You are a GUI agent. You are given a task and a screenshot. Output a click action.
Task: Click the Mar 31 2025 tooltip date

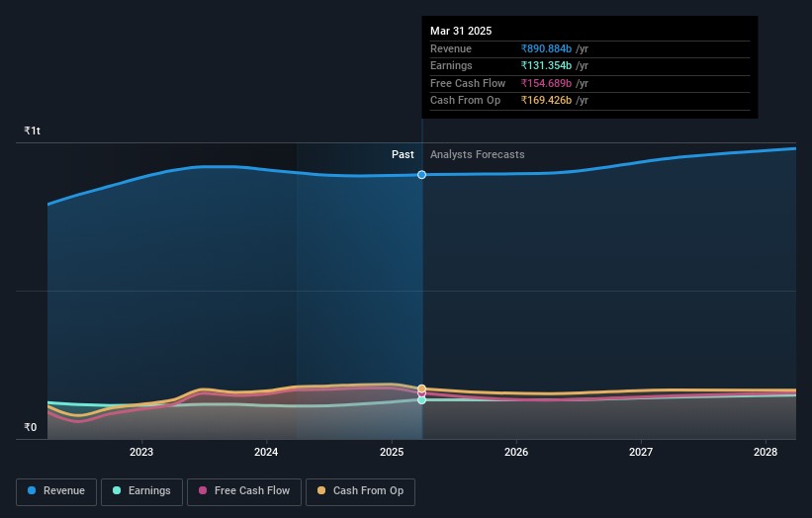click(461, 32)
